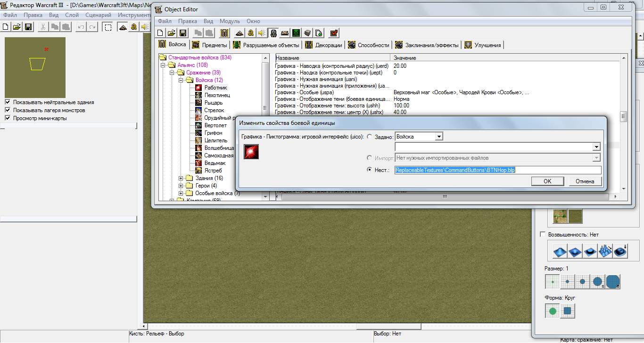Click Open folder icon in Object Editor toolbar

172,33
